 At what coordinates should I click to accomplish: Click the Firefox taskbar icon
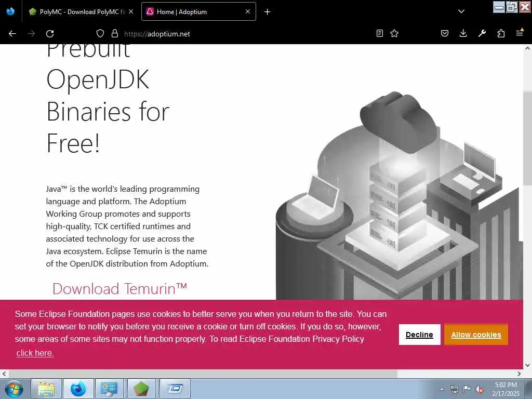(78, 389)
